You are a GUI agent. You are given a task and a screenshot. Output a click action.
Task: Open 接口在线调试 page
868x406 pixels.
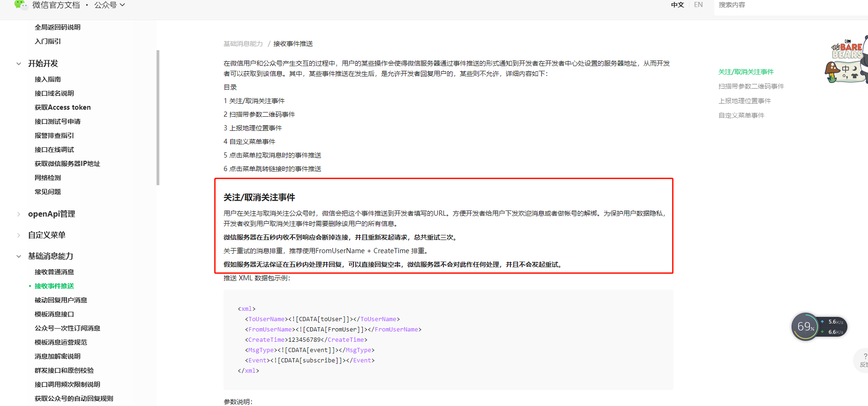pos(54,150)
